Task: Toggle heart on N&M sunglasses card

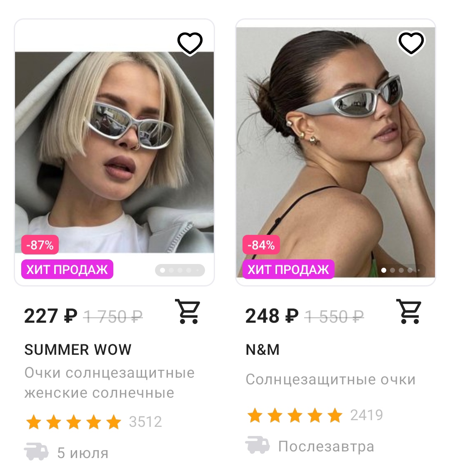Action: coord(411,43)
